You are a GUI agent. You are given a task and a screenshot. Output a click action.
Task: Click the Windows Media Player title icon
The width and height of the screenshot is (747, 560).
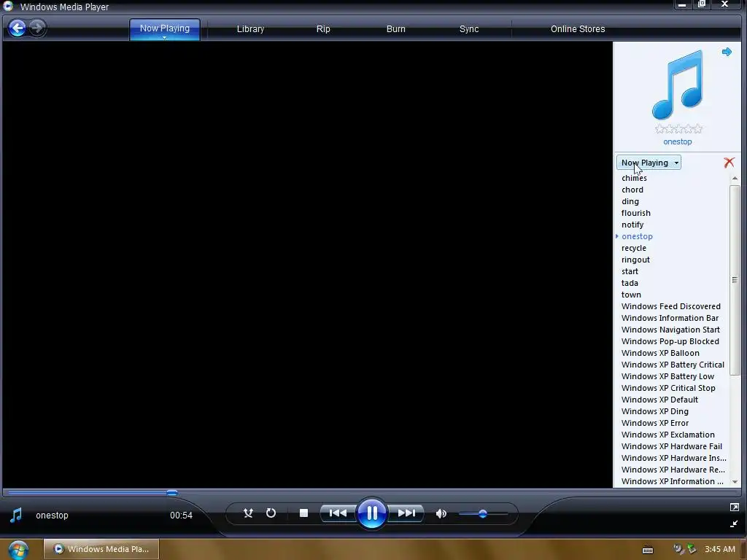coord(8,6)
